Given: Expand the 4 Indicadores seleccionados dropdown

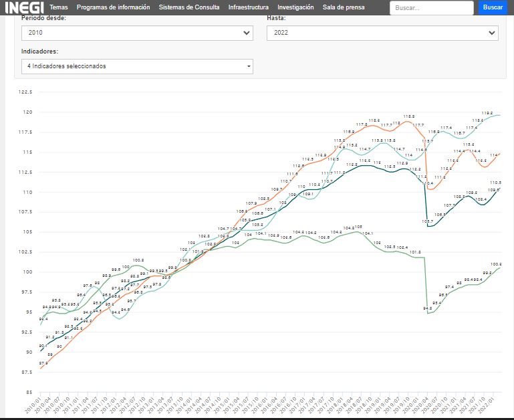Looking at the screenshot, I should (x=137, y=66).
